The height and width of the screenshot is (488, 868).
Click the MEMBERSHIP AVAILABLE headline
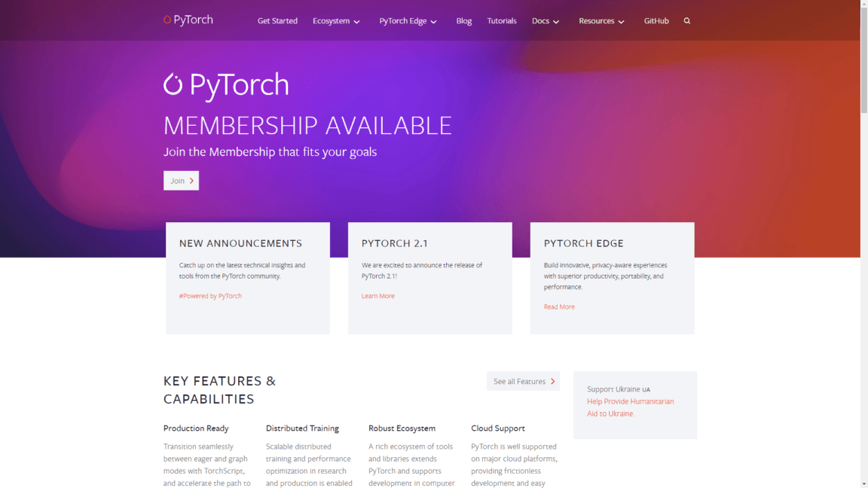coord(307,126)
